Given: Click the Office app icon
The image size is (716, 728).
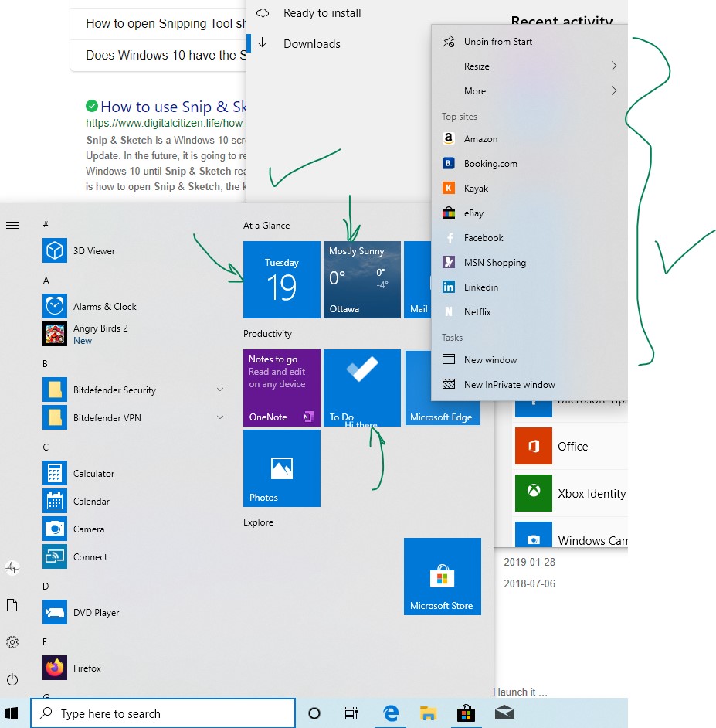Looking at the screenshot, I should 534,446.
